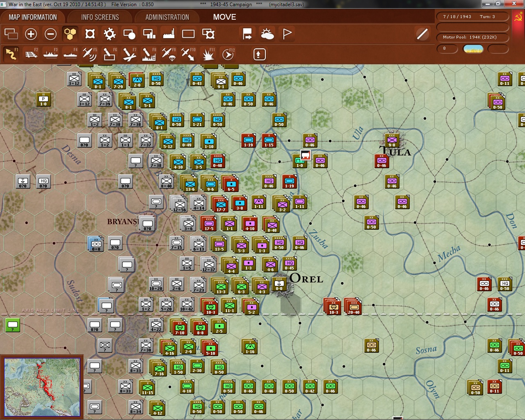The width and height of the screenshot is (525, 420).
Task: Select the 4-22 German unit counter
Action: pos(156,326)
